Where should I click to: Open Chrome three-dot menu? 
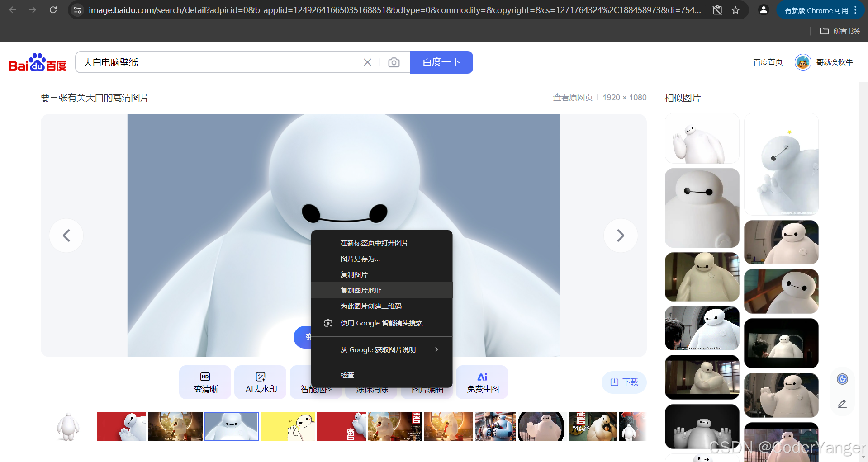855,10
